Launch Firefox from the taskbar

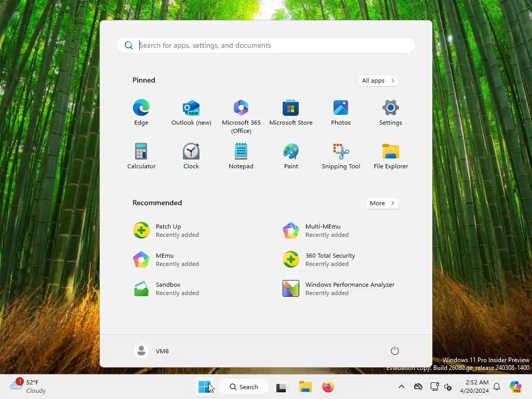coord(328,387)
